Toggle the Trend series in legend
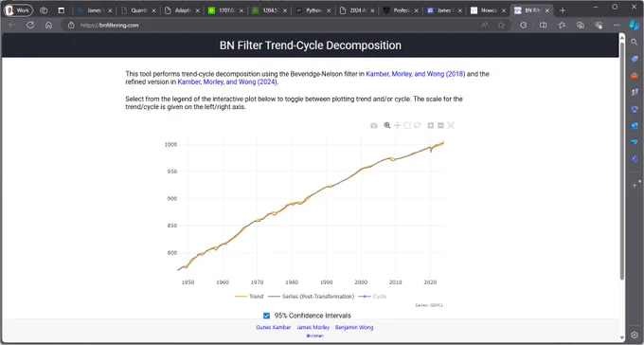 tap(249, 297)
